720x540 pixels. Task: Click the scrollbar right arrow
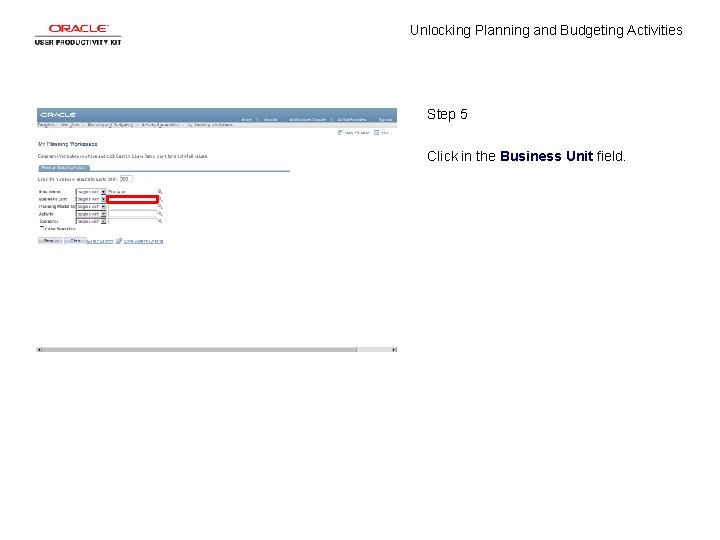(x=394, y=349)
